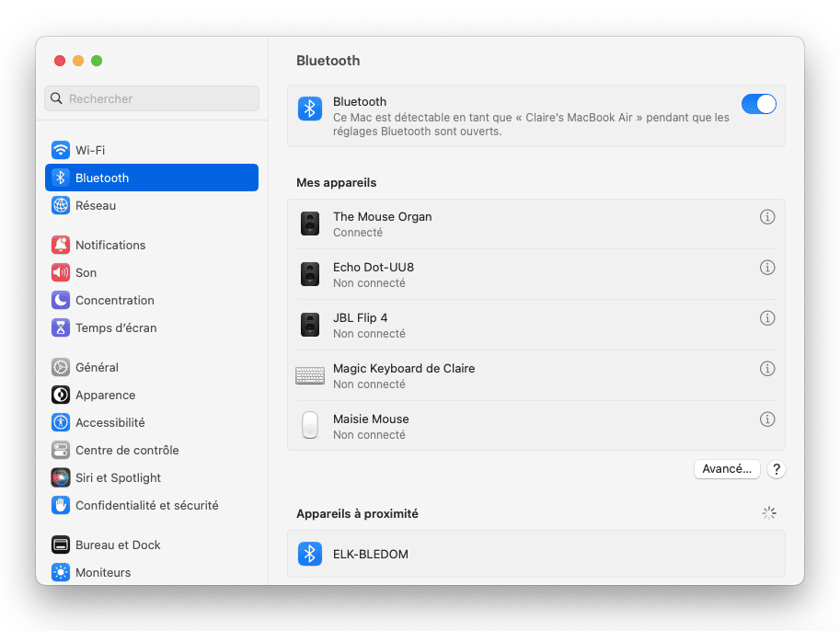Open info for Echo Dot-UU8
Image resolution: width=840 pixels, height=631 pixels.
click(x=767, y=268)
